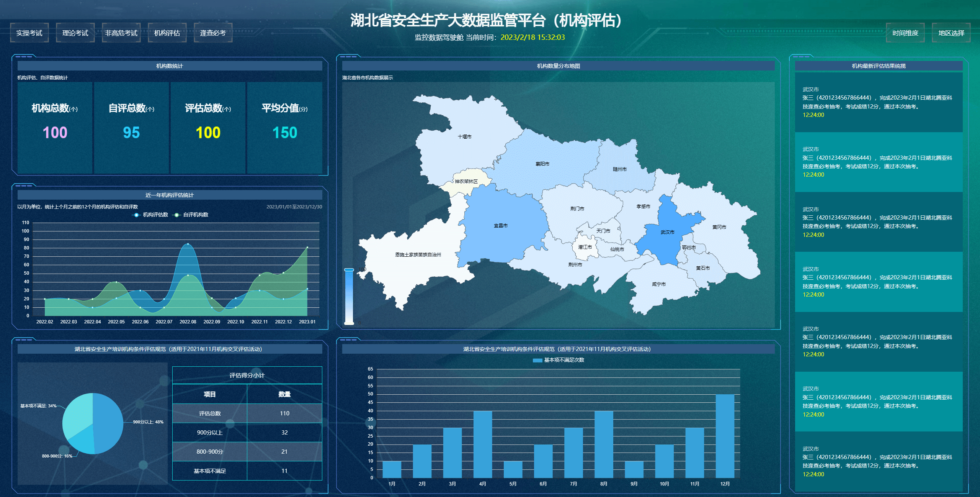Open the 地区选择 selector
The image size is (980, 497).
click(x=951, y=33)
